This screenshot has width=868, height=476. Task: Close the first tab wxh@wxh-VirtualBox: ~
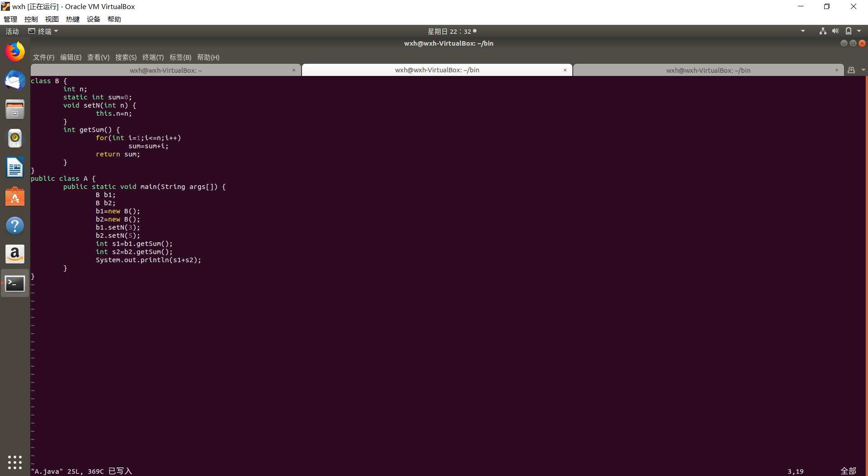coord(294,70)
